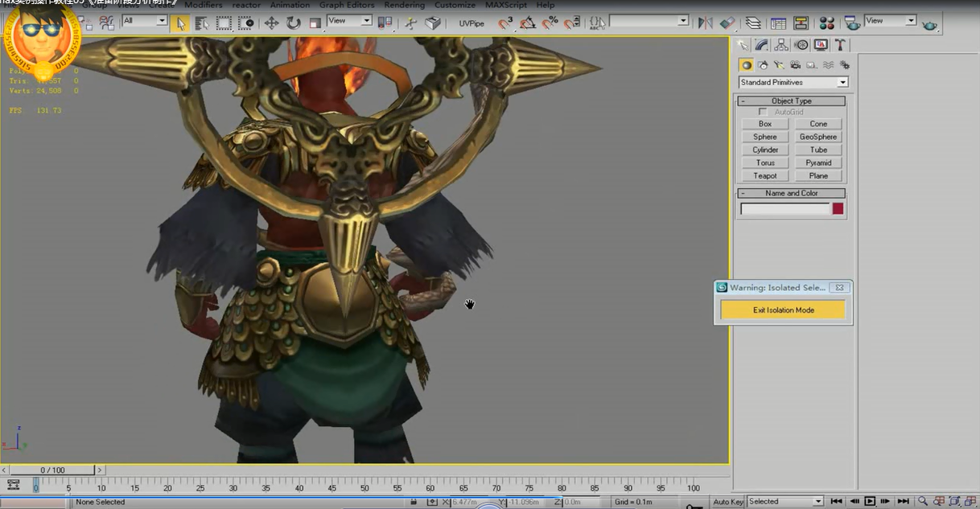The width and height of the screenshot is (980, 509).
Task: Create a Box primitive
Action: pyautogui.click(x=765, y=124)
